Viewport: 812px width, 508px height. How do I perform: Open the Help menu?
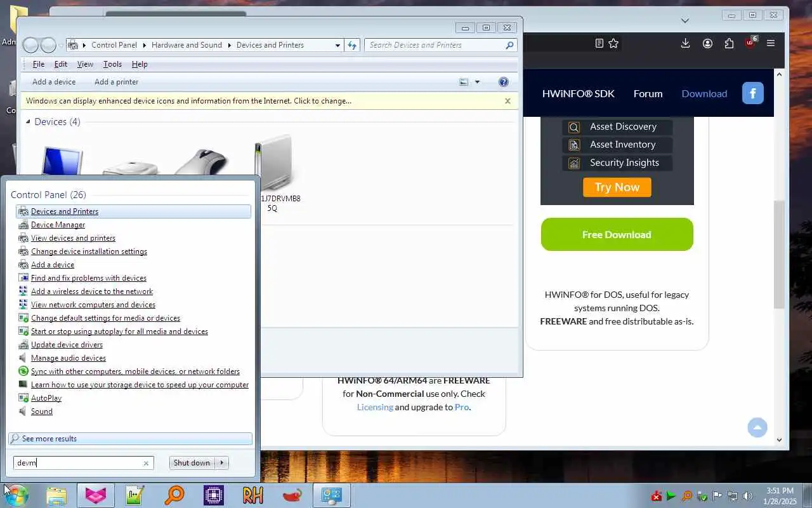click(140, 64)
